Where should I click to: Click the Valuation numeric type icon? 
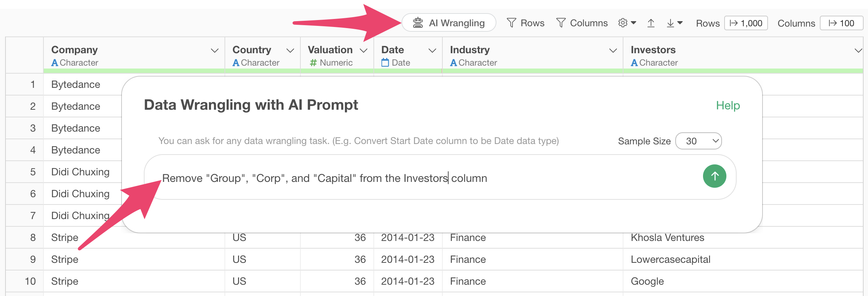[x=313, y=63]
